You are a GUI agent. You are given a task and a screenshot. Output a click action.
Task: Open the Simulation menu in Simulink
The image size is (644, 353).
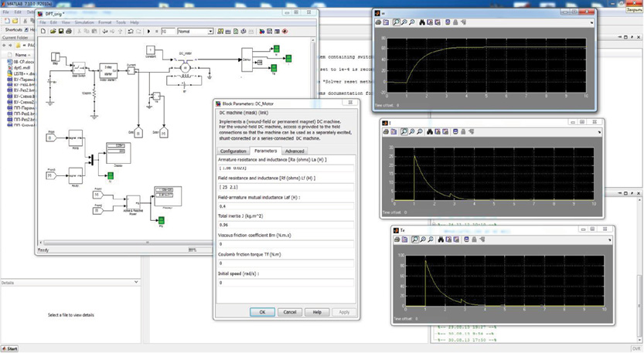[x=84, y=22]
